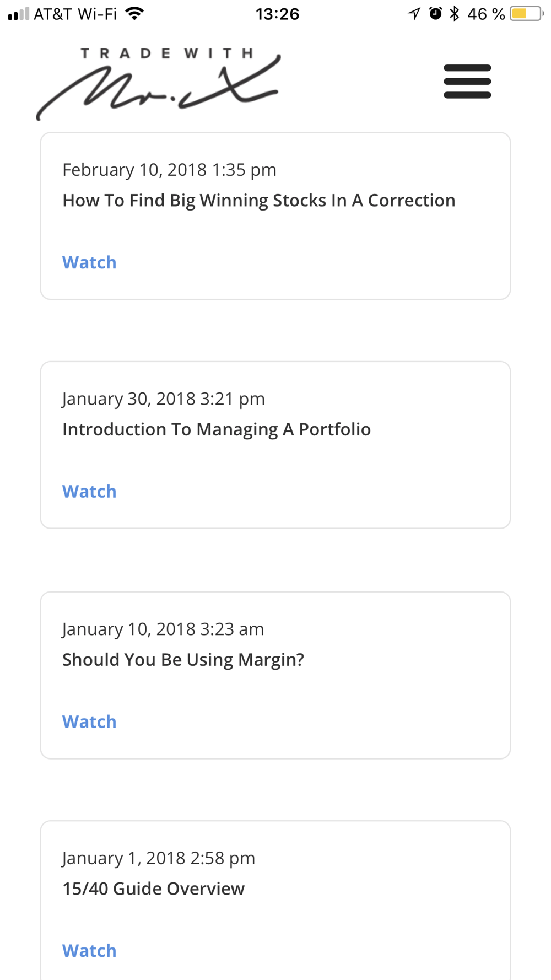Open the "15/40 Guide Overview" title

click(x=153, y=889)
